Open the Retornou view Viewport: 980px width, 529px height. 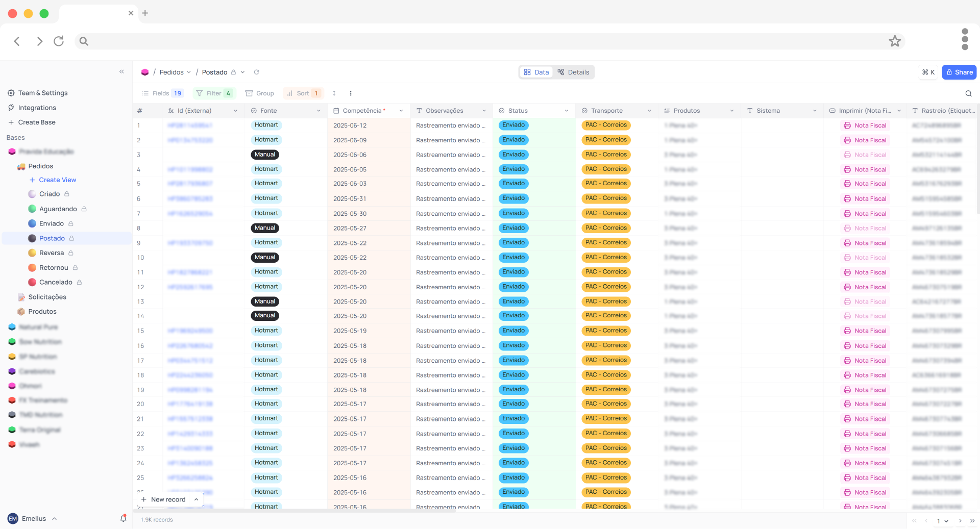(x=54, y=268)
